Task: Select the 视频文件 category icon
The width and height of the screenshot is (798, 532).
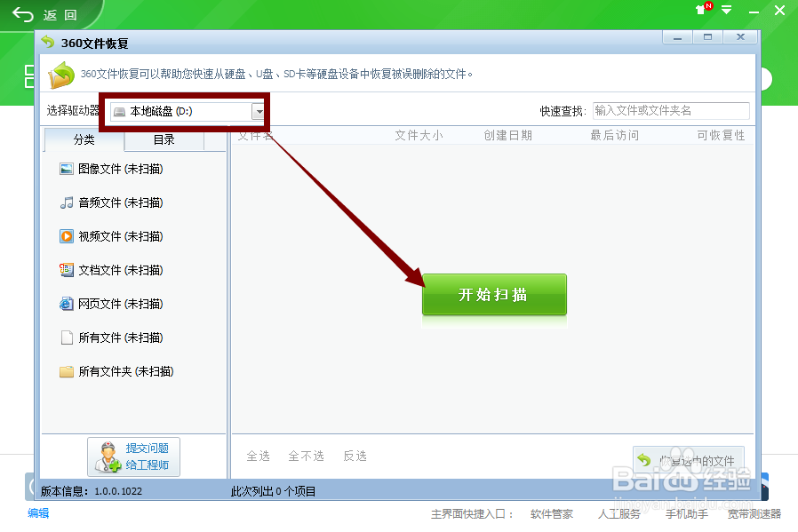Action: [67, 236]
